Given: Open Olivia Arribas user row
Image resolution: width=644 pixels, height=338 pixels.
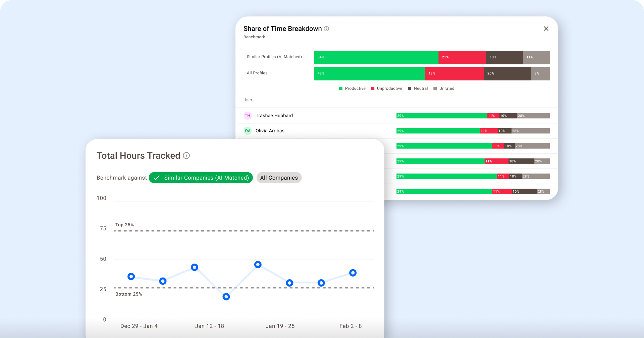Looking at the screenshot, I should (396, 131).
